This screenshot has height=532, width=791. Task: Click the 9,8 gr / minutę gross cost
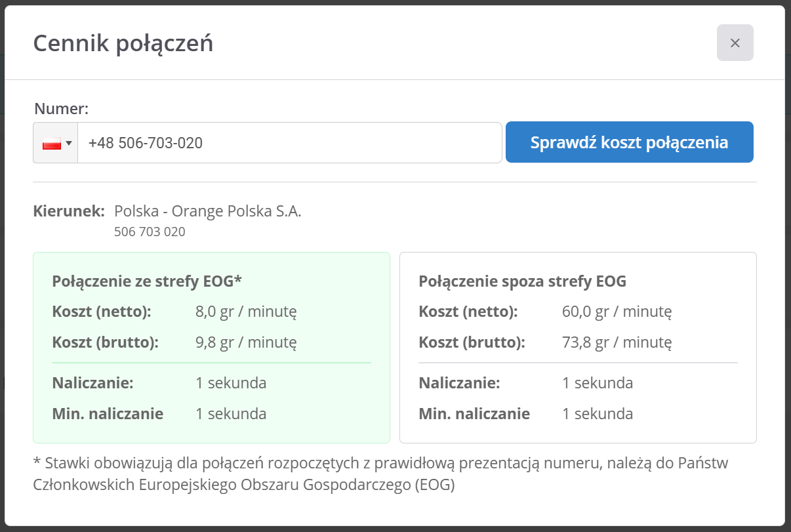point(246,342)
